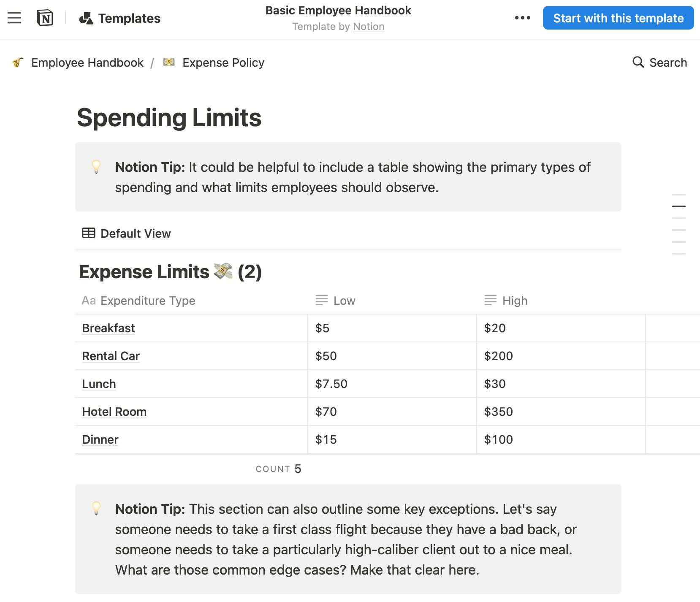The image size is (700, 602).
Task: Follow the Notion author link
Action: click(369, 26)
